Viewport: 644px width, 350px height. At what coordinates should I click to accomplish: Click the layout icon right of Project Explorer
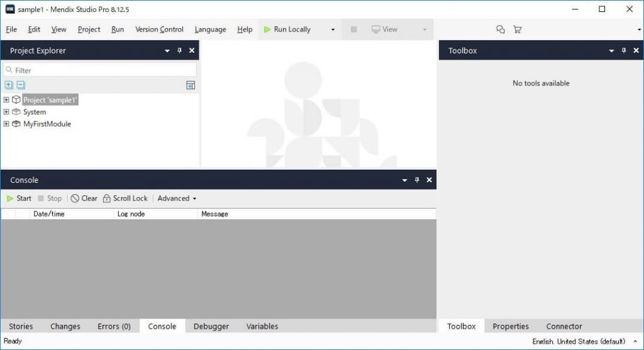(191, 85)
